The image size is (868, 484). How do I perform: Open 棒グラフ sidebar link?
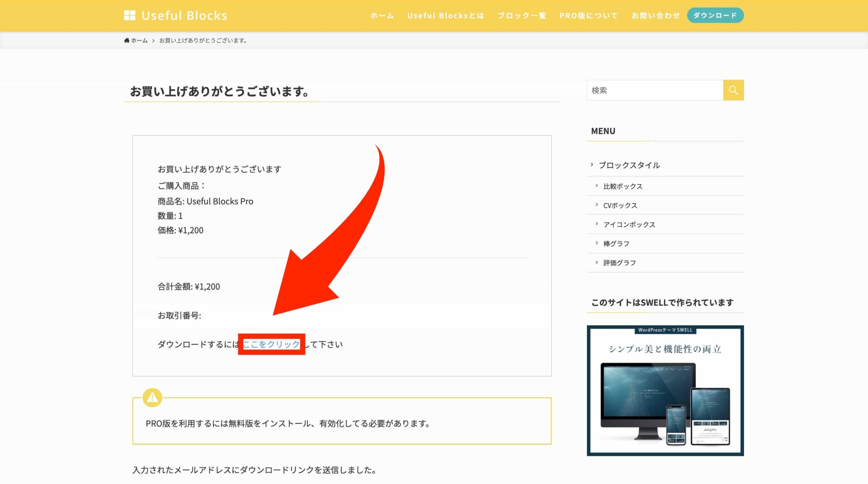616,244
